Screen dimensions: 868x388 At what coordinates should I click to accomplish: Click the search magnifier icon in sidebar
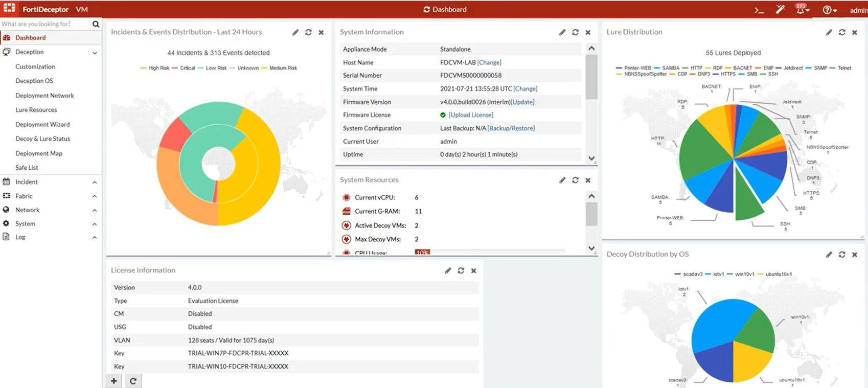pos(96,24)
